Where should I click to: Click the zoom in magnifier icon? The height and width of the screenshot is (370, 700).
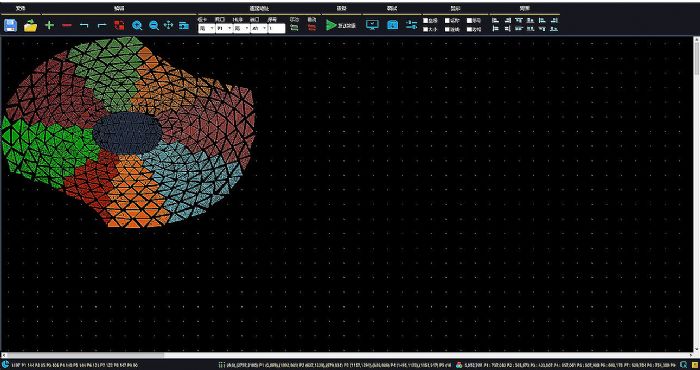(x=137, y=25)
